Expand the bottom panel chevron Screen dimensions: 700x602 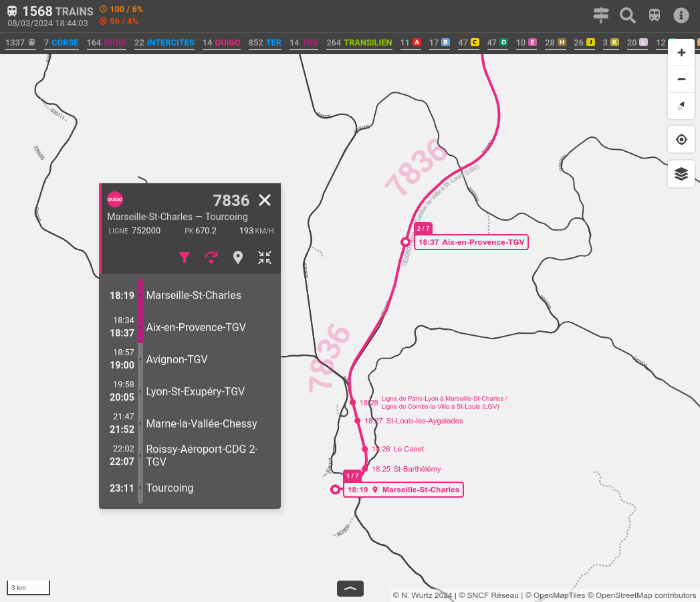pos(350,589)
